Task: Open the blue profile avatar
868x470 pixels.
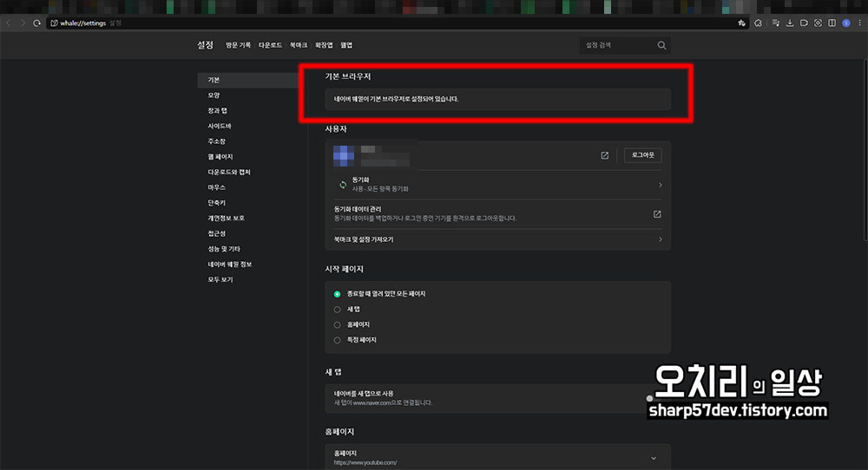Action: (845, 23)
